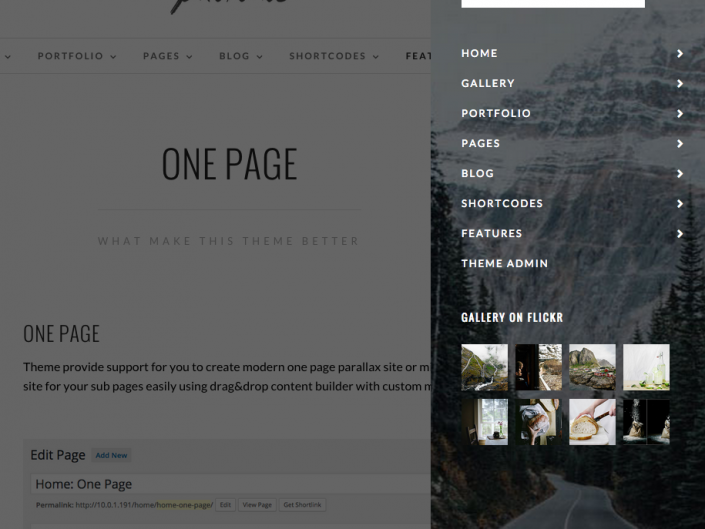
Task: Open the Pages dropdown in top navigation
Action: (x=168, y=56)
